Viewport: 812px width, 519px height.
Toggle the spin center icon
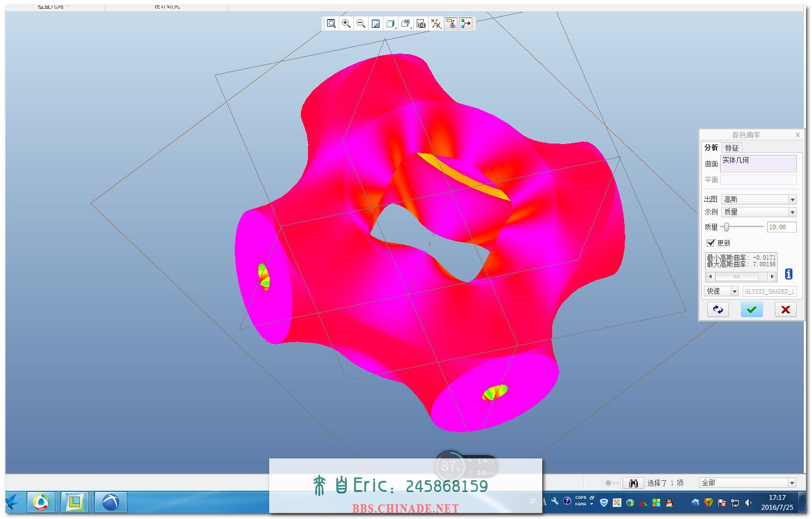[466, 23]
